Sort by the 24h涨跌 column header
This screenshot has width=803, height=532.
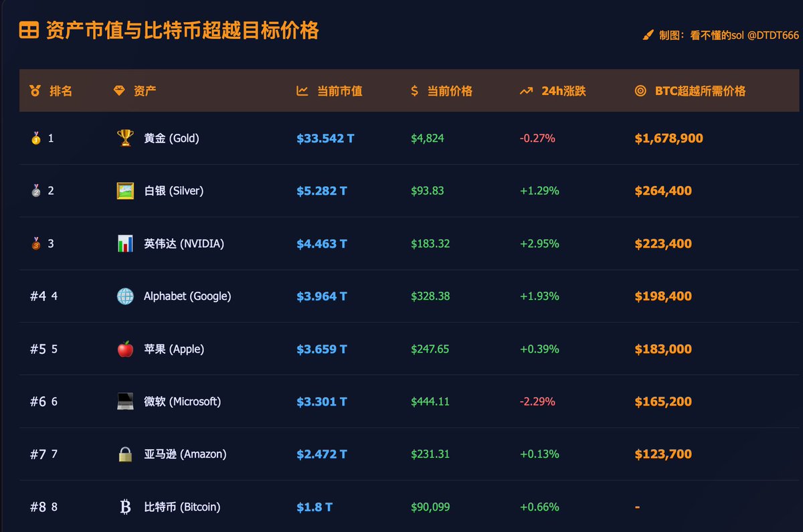click(x=563, y=91)
